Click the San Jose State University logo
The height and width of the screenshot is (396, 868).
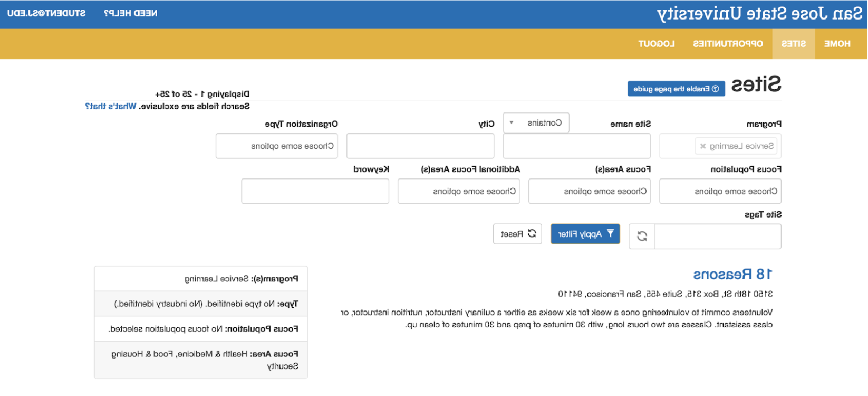(759, 14)
